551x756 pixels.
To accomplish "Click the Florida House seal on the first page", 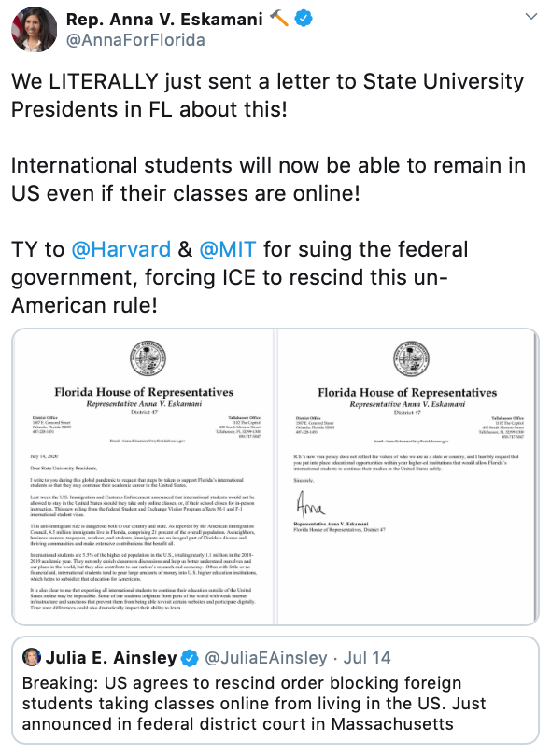I will (x=148, y=358).
